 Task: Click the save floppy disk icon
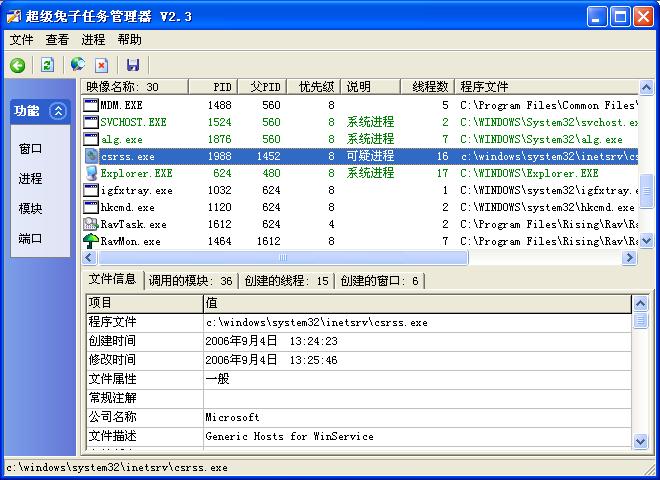coord(133,65)
